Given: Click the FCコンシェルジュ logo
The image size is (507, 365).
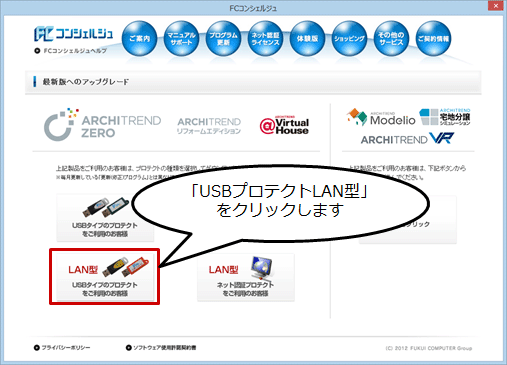Looking at the screenshot, I should point(73,34).
